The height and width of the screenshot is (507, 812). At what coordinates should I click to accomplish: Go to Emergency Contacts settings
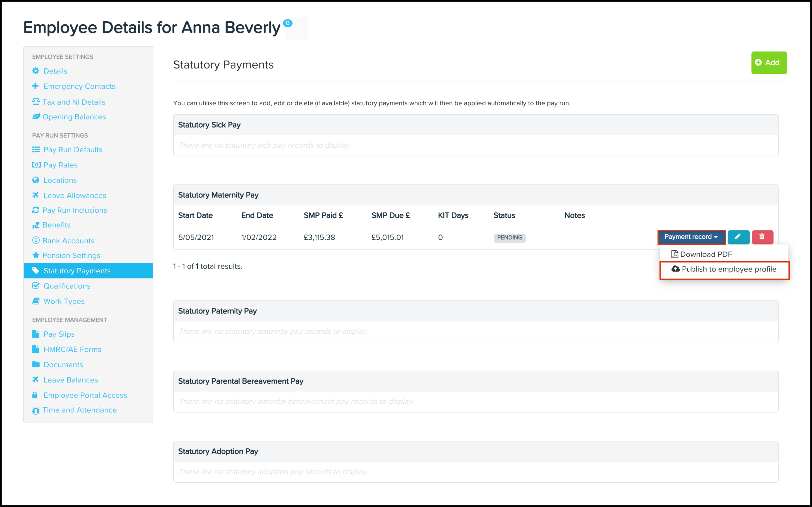(79, 86)
